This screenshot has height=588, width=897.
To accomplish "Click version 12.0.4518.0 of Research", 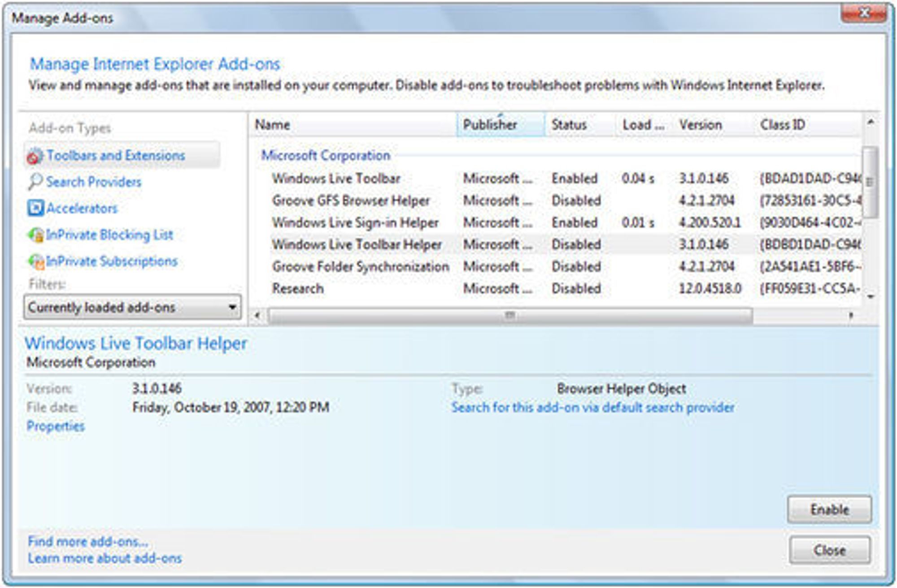I will (710, 288).
